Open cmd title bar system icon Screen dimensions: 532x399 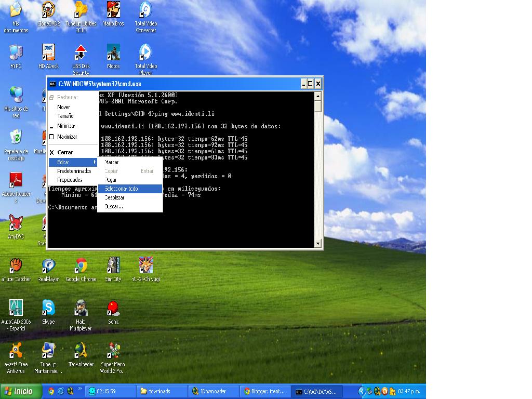52,84
